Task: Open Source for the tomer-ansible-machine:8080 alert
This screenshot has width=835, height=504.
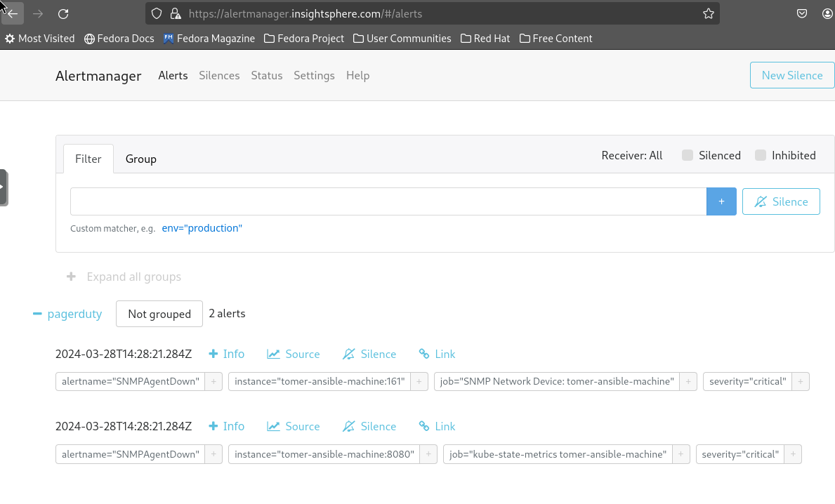Action: [x=294, y=426]
